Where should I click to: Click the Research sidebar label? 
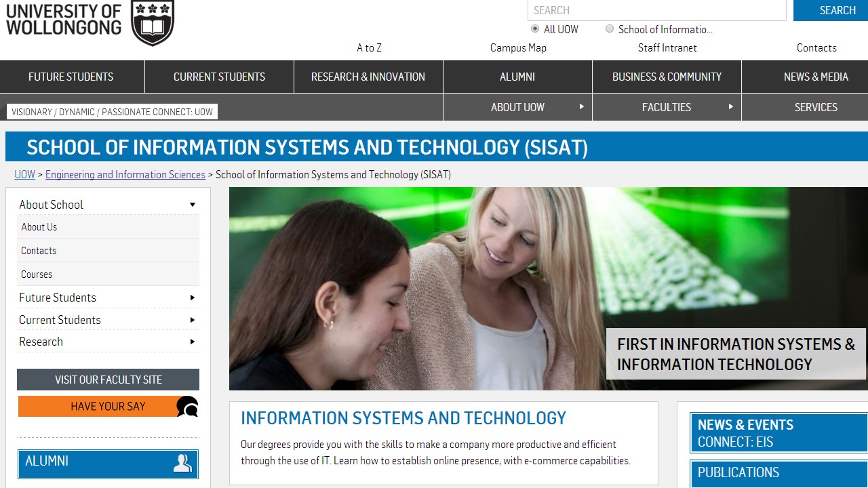pyautogui.click(x=41, y=342)
